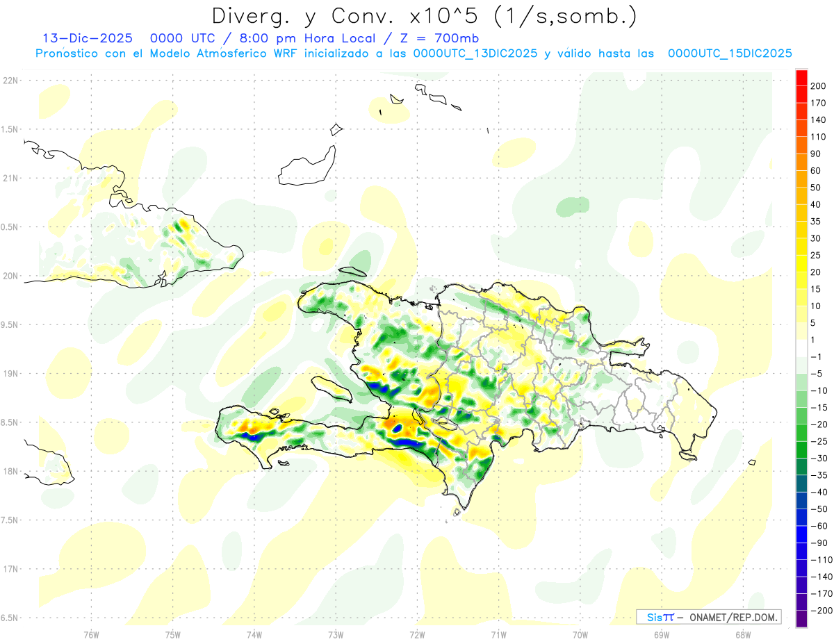Click the "19N" latitude label

(x=10, y=373)
